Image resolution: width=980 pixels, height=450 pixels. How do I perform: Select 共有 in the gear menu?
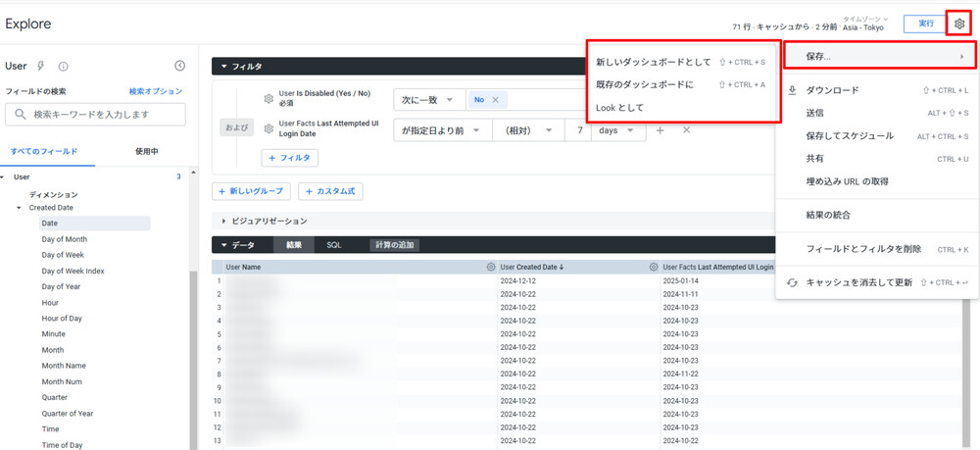pos(877,159)
